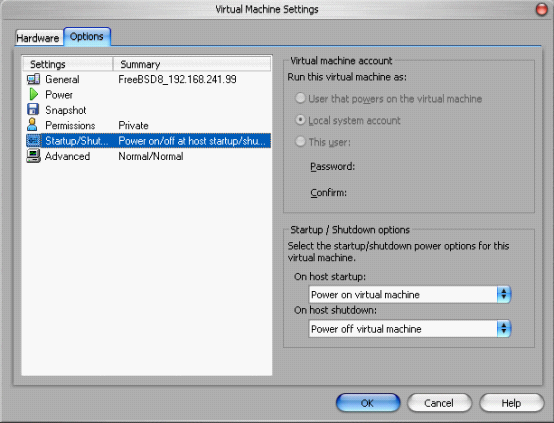554x423 pixels.
Task: Open Help for this dialog
Action: (x=511, y=403)
